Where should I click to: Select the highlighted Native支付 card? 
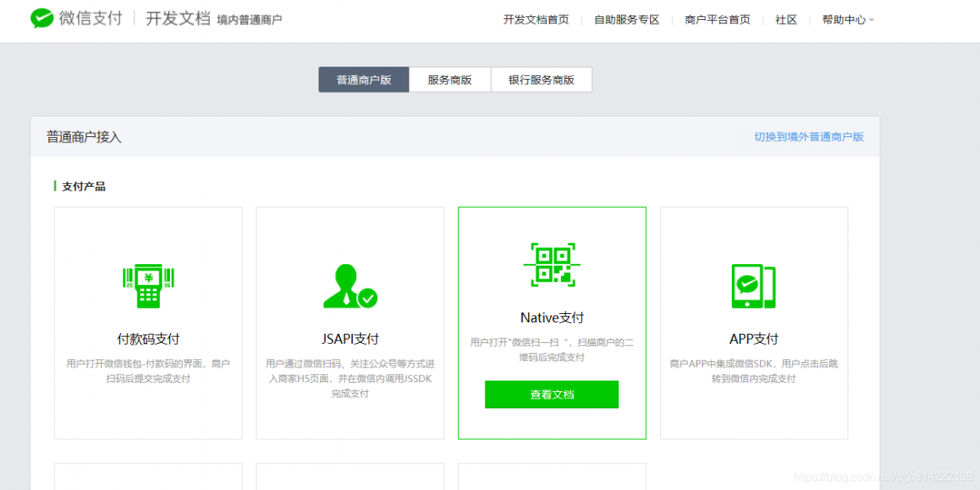551,322
